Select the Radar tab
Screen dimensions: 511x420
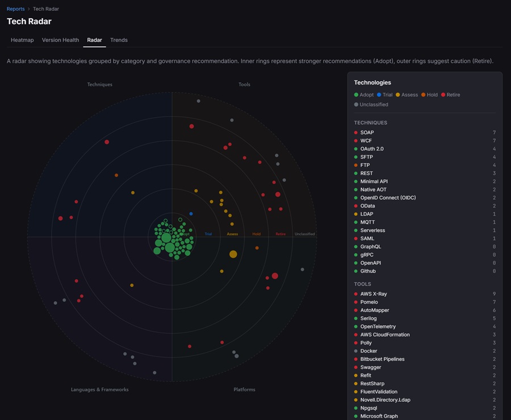pos(94,40)
